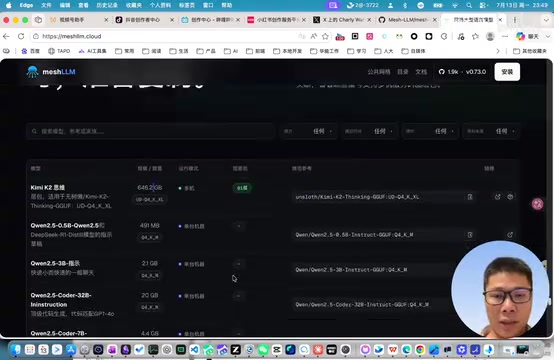
Task: Close the 视频号助手 tab
Action: (106, 20)
